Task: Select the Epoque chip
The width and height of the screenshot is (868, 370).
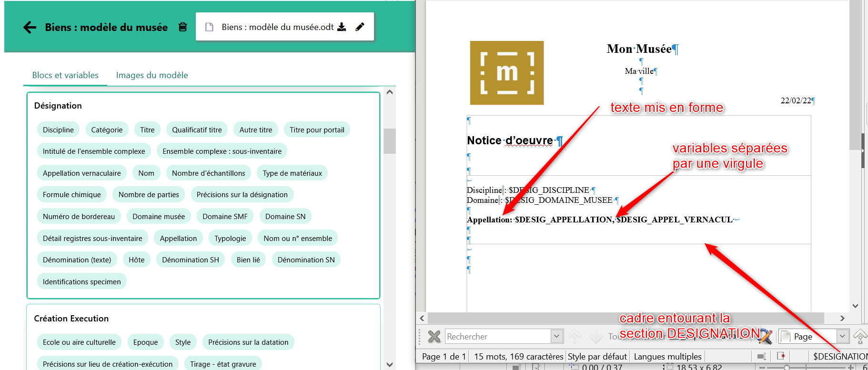Action: [145, 342]
